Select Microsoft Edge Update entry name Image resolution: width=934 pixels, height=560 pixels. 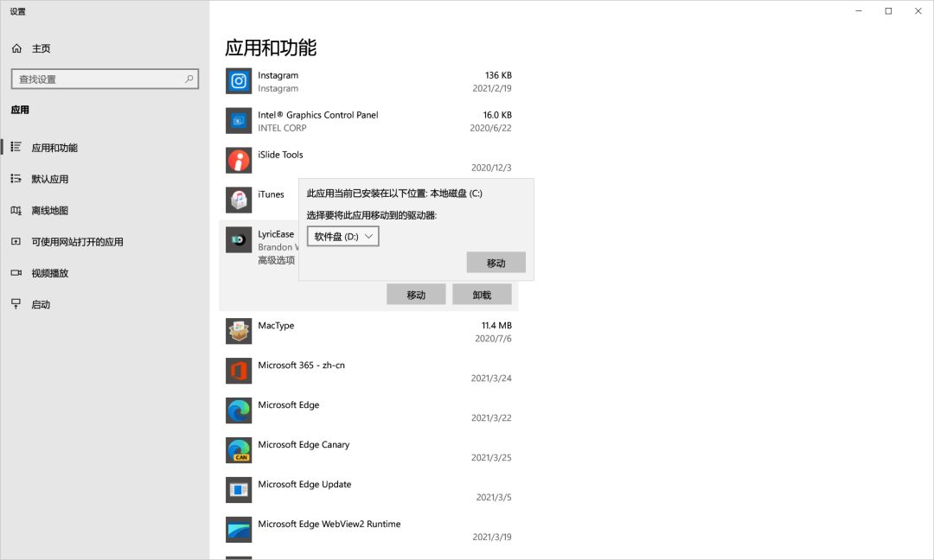click(304, 485)
